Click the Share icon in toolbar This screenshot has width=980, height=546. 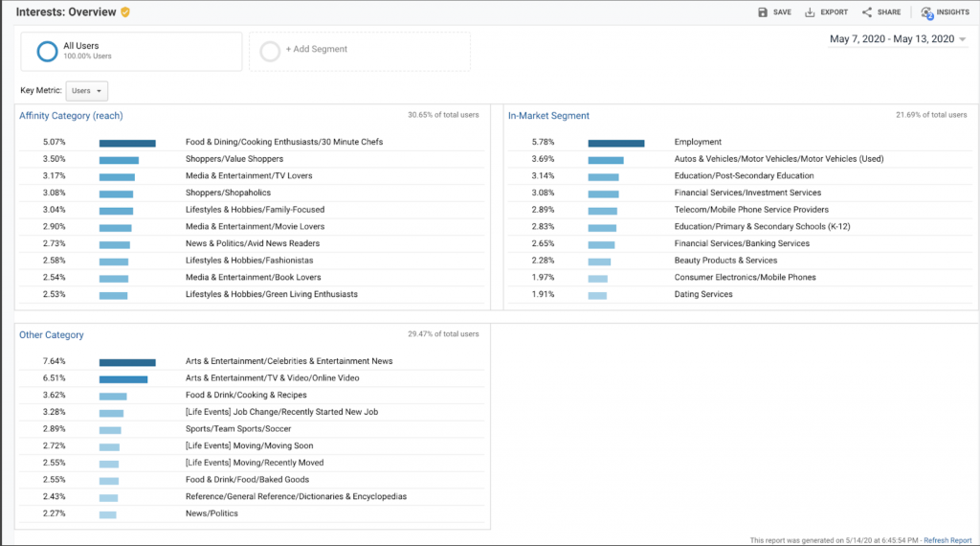867,12
